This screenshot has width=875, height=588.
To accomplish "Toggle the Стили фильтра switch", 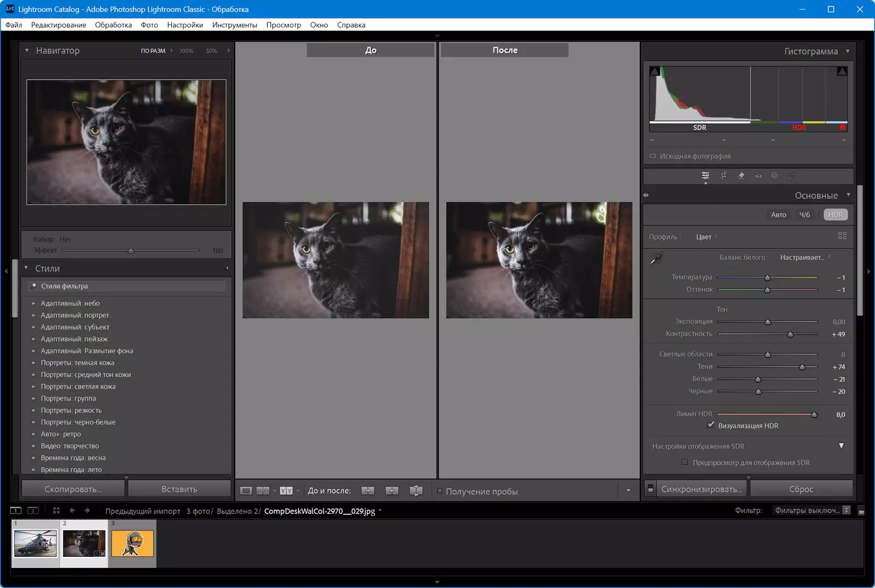I will coord(33,285).
